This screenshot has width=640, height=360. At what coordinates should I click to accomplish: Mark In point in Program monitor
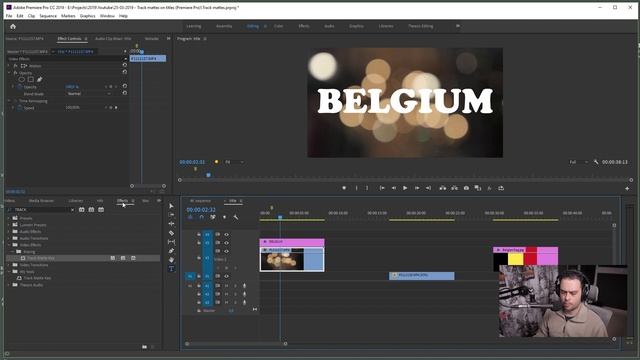coord(356,188)
